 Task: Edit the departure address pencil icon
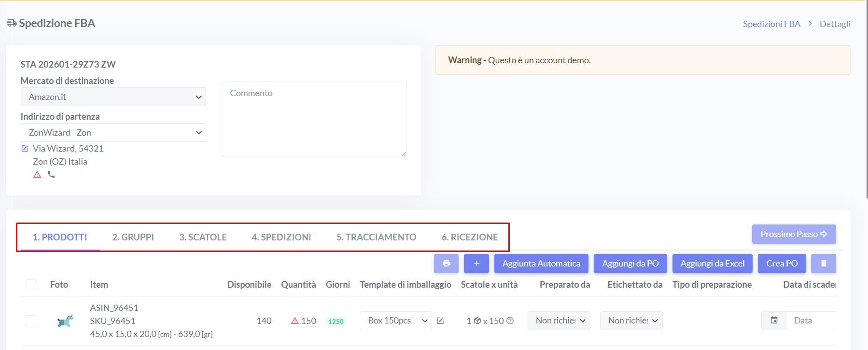tap(25, 149)
